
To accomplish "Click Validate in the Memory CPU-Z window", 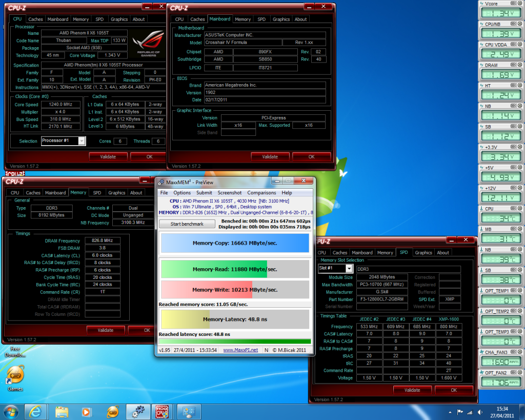I will pos(106,330).
